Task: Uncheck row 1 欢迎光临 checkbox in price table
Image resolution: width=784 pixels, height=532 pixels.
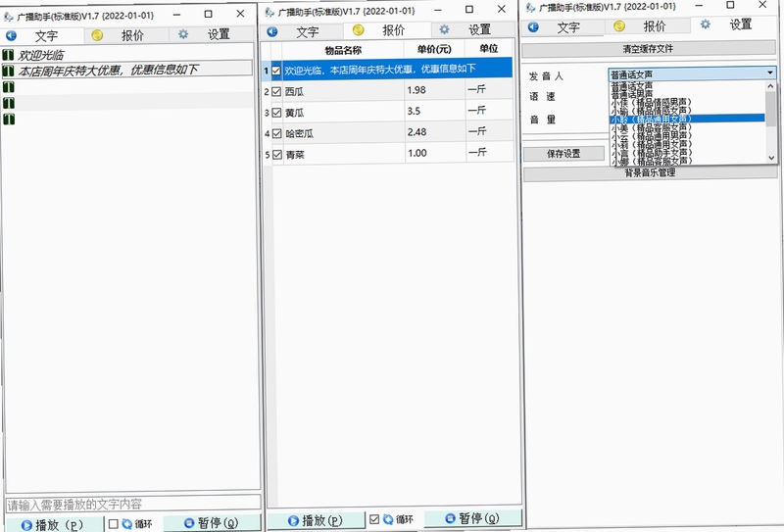Action: (x=276, y=71)
